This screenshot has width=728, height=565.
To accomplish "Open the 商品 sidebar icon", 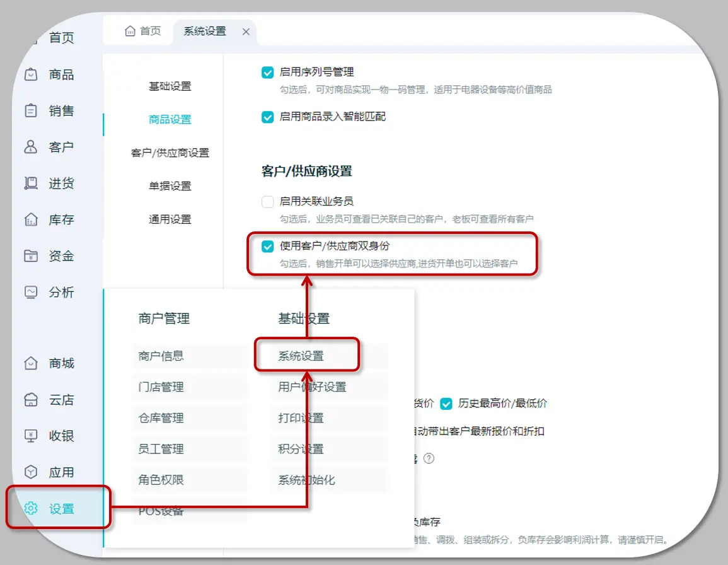I will [31, 74].
